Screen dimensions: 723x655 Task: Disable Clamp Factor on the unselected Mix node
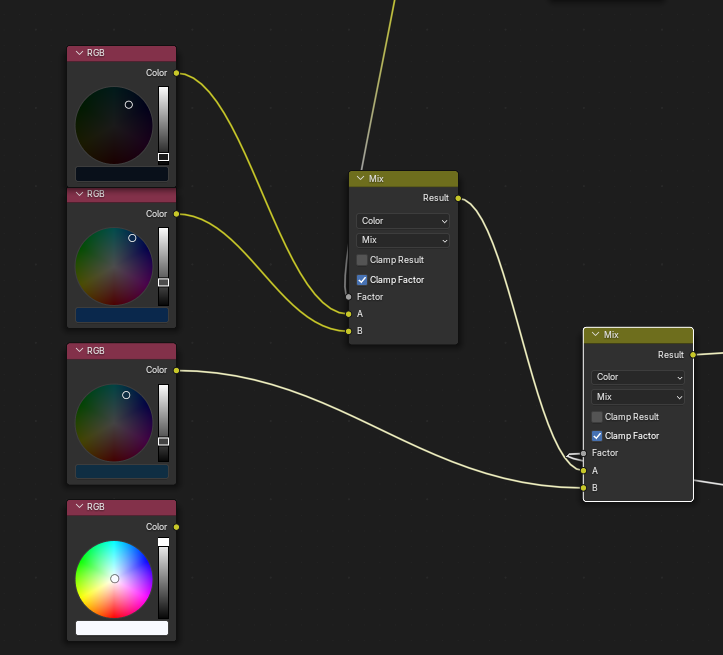pyautogui.click(x=362, y=280)
